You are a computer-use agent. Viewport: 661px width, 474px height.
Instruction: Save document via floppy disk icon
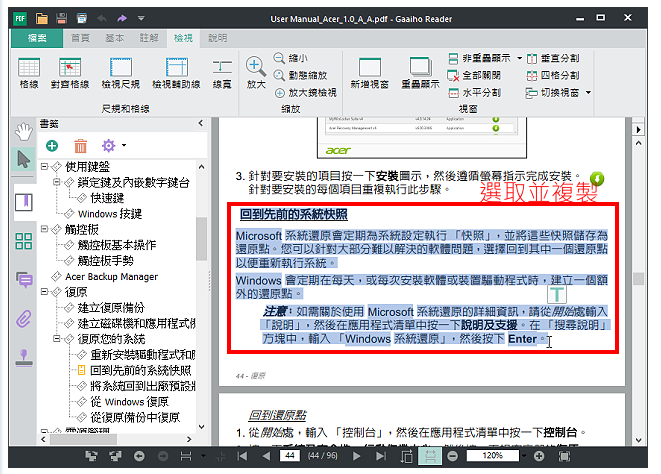coord(62,19)
